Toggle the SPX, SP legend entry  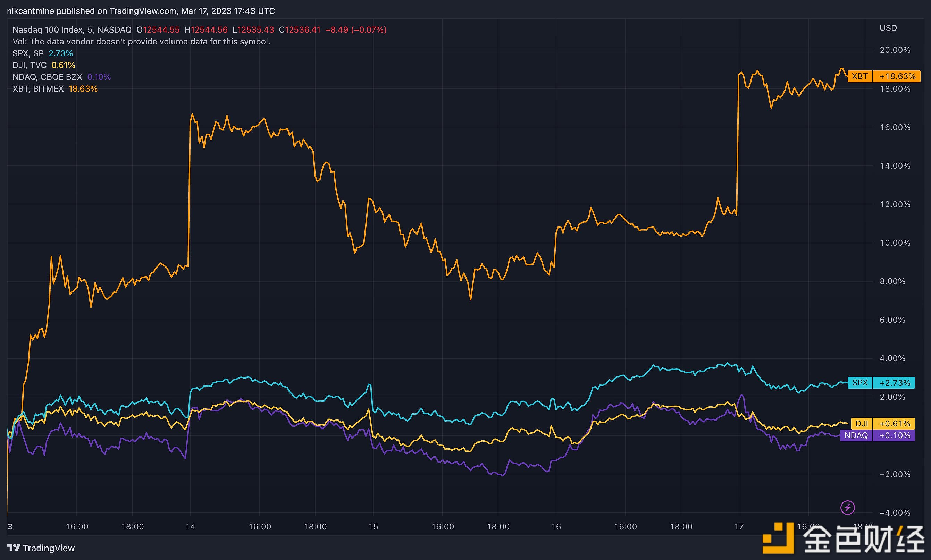28,53
